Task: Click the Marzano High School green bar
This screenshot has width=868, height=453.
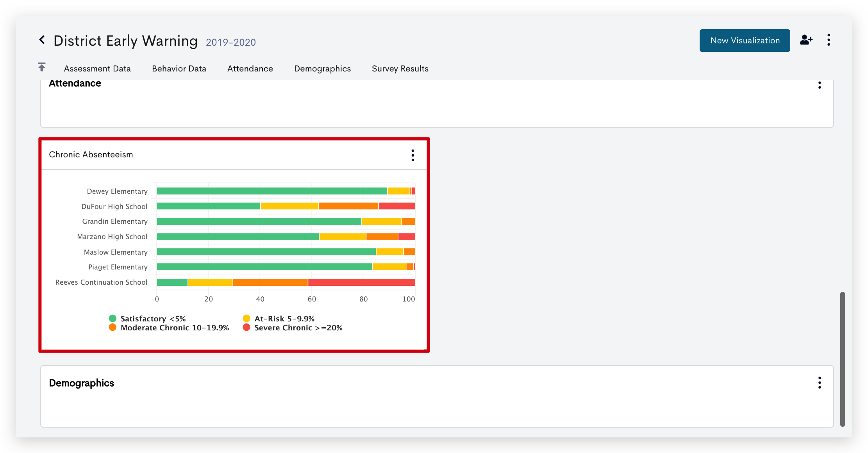Action: (238, 237)
